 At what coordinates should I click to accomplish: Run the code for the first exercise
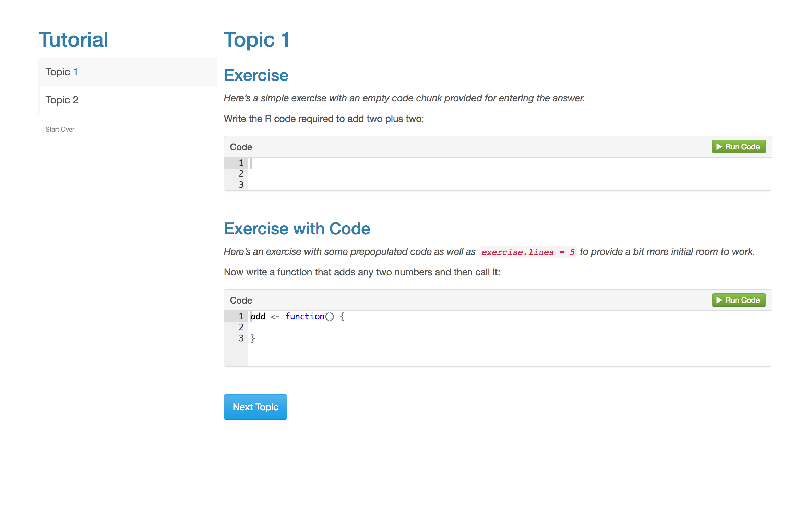click(x=739, y=147)
